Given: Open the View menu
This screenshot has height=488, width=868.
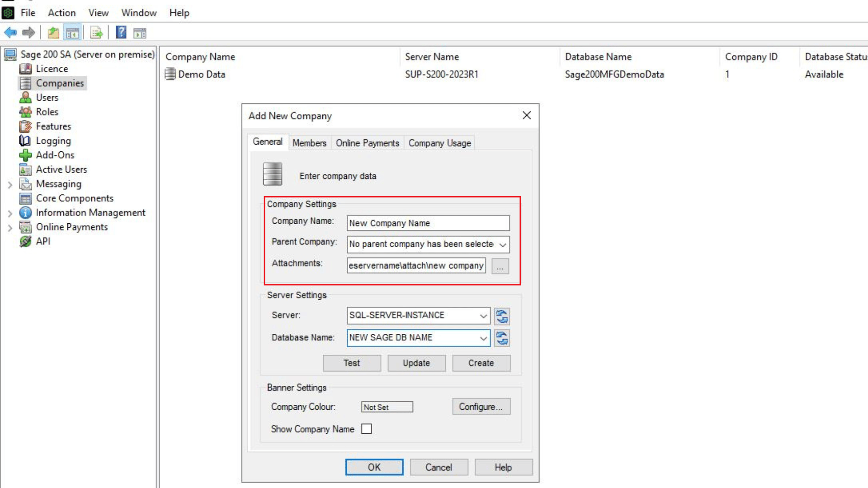Looking at the screenshot, I should 99,13.
